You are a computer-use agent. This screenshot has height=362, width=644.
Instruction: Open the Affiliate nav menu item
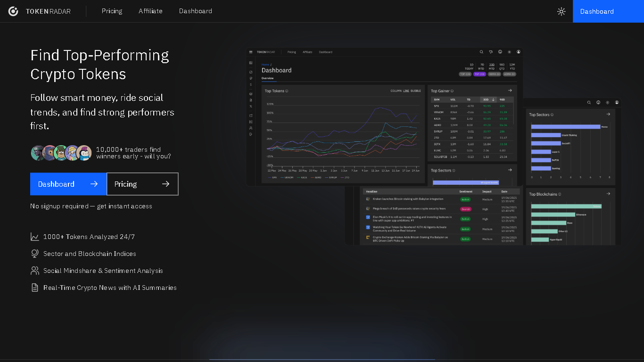coord(150,11)
